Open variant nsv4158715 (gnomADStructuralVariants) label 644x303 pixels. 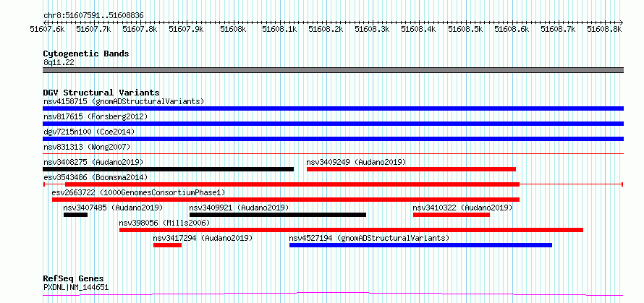(124, 101)
